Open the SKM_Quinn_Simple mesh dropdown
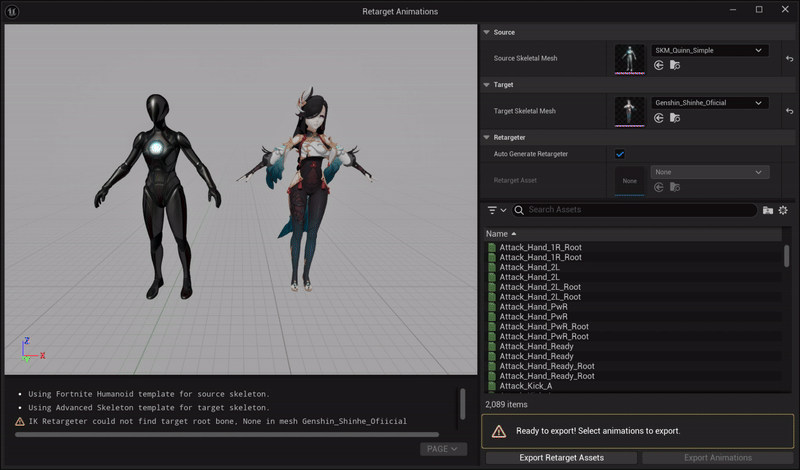The height and width of the screenshot is (470, 800). [709, 51]
